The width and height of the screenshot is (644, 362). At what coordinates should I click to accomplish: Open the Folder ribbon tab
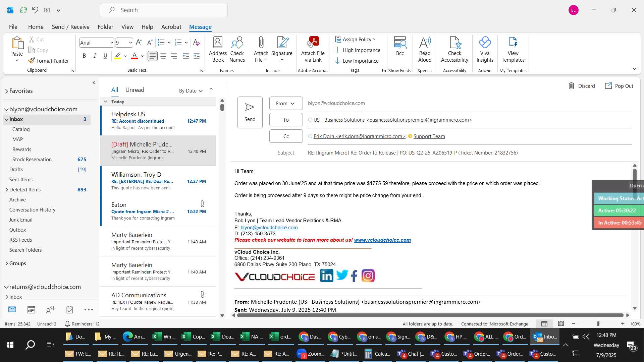coord(105,27)
